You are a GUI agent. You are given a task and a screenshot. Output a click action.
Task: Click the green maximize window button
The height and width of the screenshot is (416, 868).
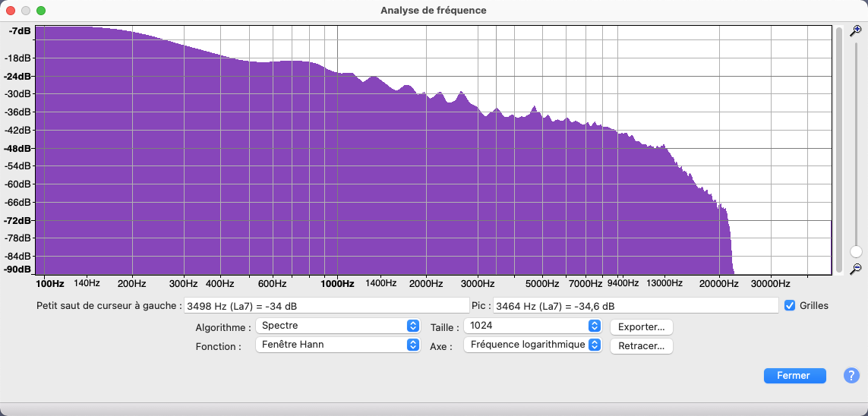point(41,11)
